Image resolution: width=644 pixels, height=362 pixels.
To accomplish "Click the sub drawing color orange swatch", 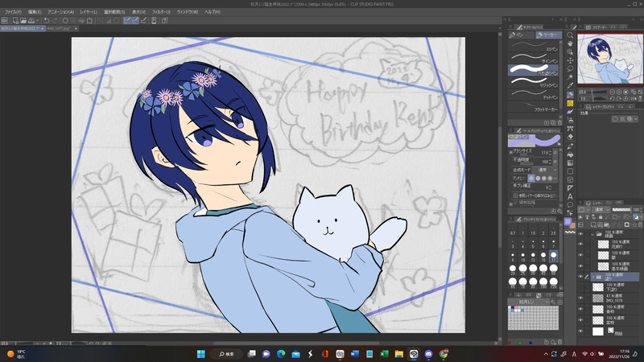I will 573,225.
